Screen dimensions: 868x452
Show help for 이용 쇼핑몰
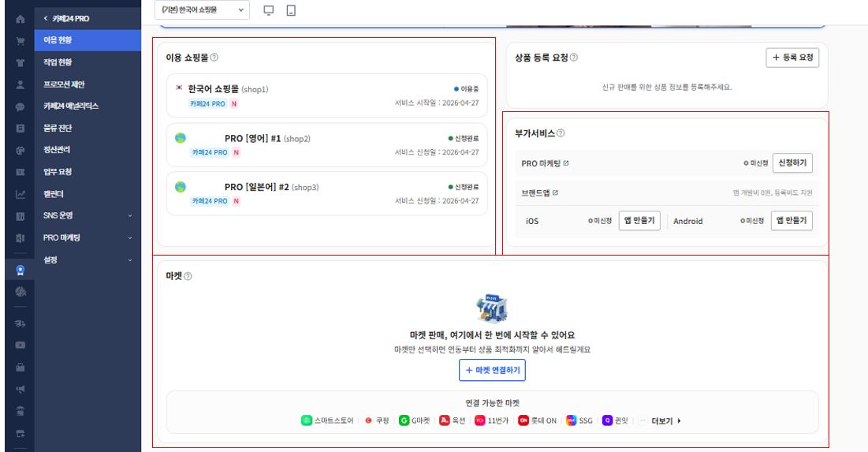[x=214, y=57]
